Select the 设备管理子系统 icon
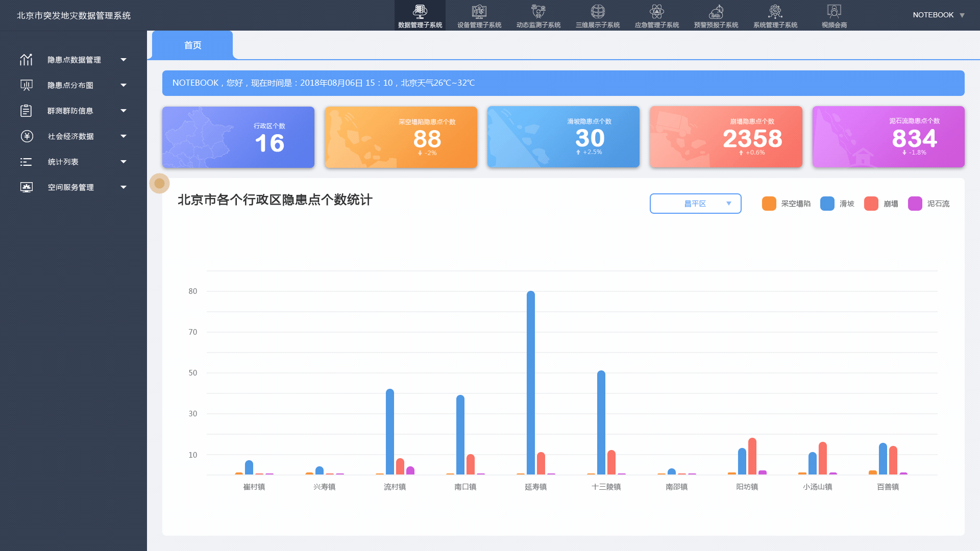Viewport: 980px width, 551px height. pos(479,13)
